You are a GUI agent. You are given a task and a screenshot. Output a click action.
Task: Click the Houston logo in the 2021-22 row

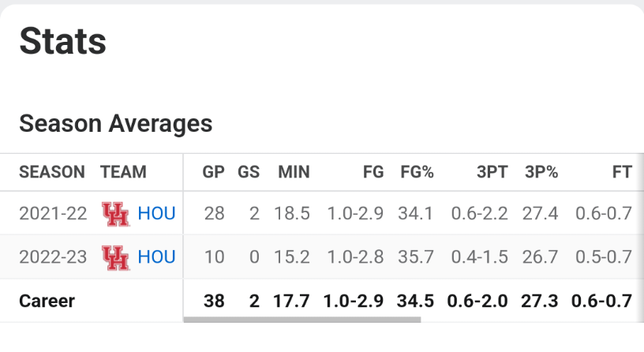115,213
